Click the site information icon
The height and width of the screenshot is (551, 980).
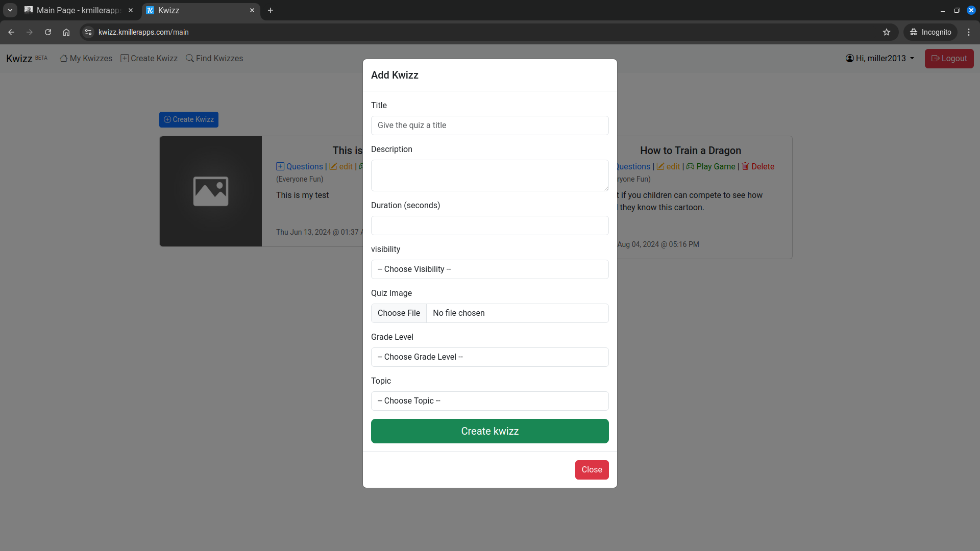[88, 32]
